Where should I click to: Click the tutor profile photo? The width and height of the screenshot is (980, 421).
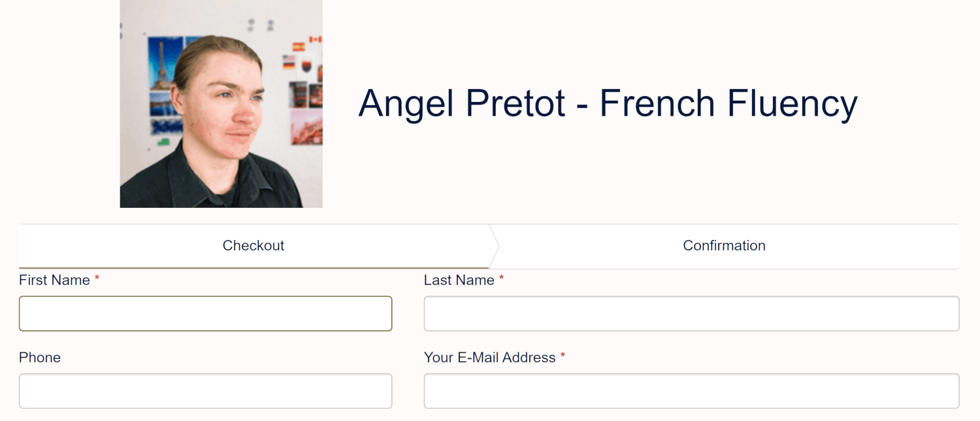[221, 104]
